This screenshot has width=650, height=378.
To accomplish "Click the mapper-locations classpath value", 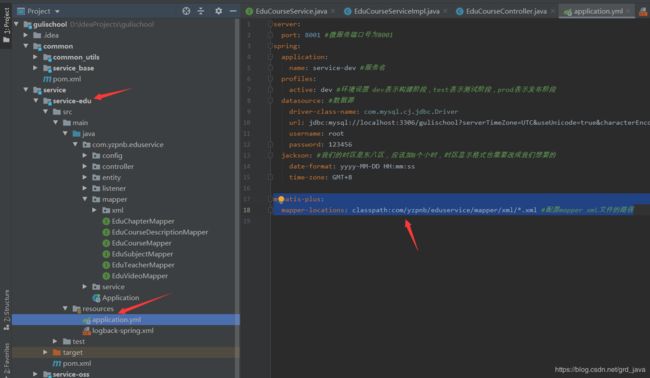I will coord(444,210).
